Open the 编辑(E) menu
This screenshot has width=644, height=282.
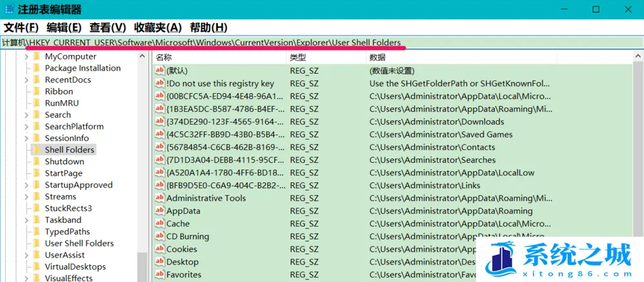[64, 28]
